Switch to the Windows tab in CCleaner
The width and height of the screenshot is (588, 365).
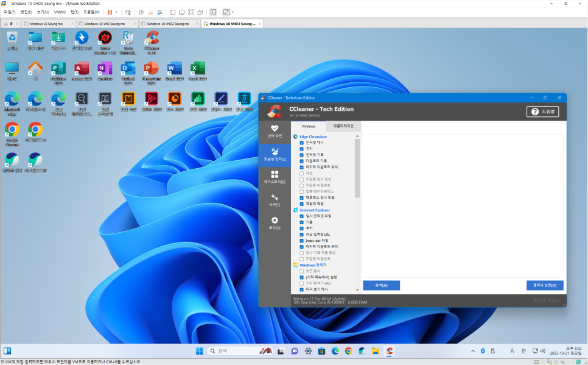308,126
